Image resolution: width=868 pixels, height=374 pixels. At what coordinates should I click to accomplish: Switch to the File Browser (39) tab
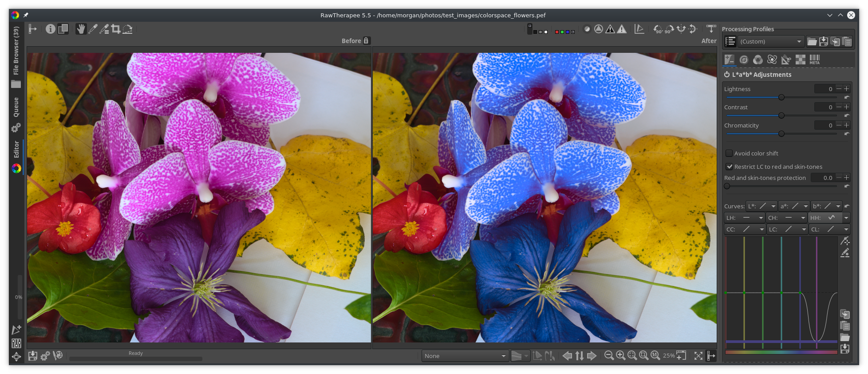(x=16, y=50)
